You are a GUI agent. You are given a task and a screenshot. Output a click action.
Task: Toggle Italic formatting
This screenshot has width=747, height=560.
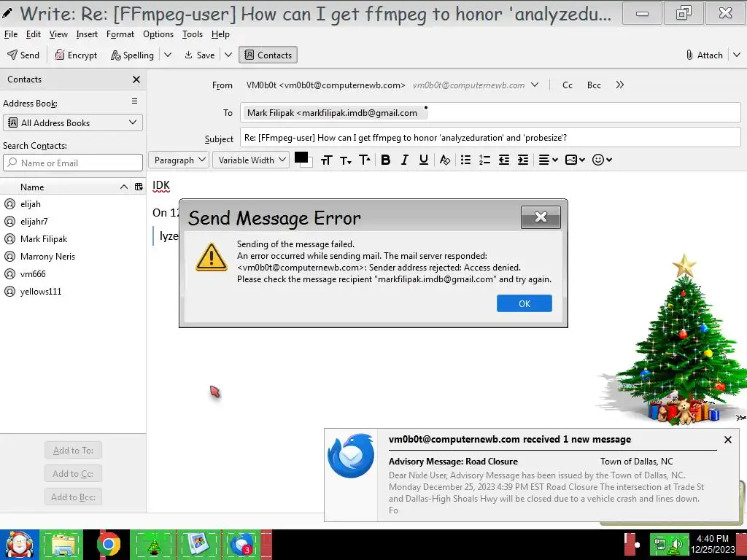coord(405,160)
